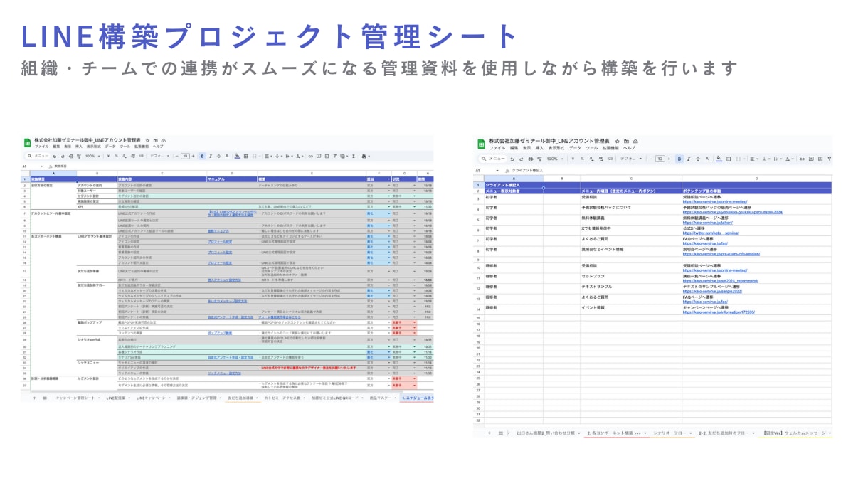Check cloud save status in left spreadsheet title
This screenshot has height=488, width=868.
(x=164, y=141)
